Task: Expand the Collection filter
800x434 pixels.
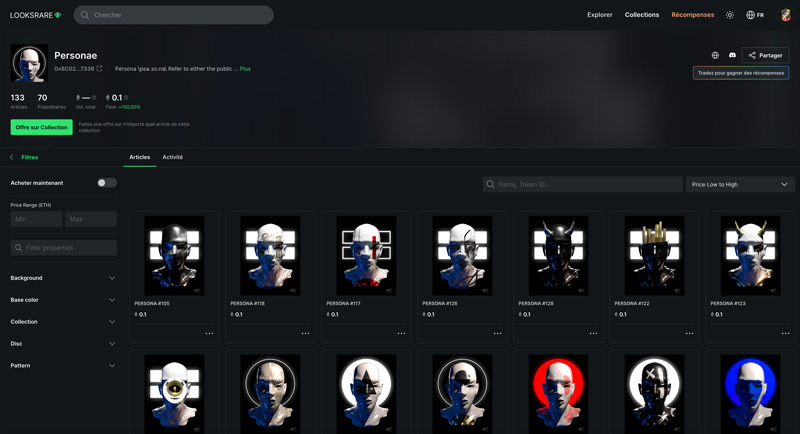Action: [63, 322]
